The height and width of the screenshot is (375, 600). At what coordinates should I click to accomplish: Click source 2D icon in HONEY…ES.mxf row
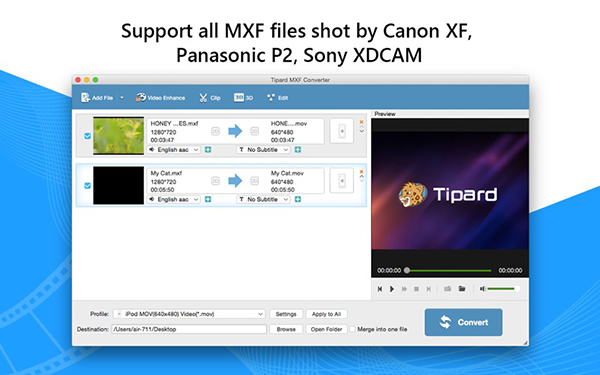(x=215, y=131)
